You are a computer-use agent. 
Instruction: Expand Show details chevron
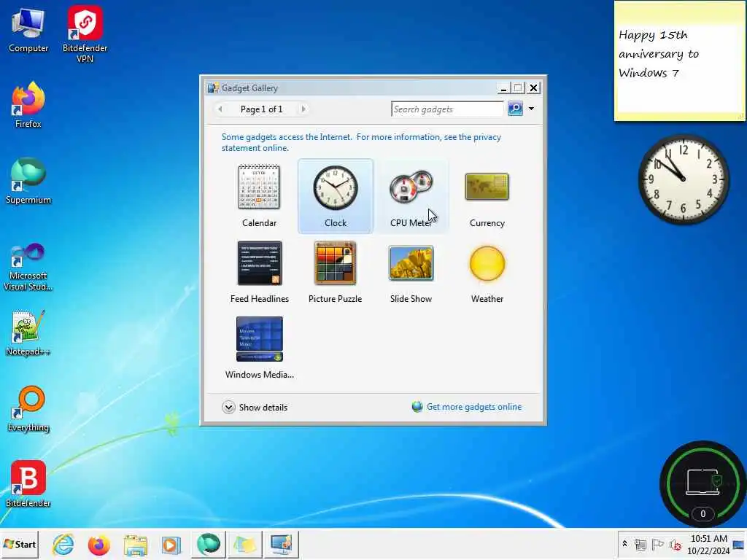[228, 407]
